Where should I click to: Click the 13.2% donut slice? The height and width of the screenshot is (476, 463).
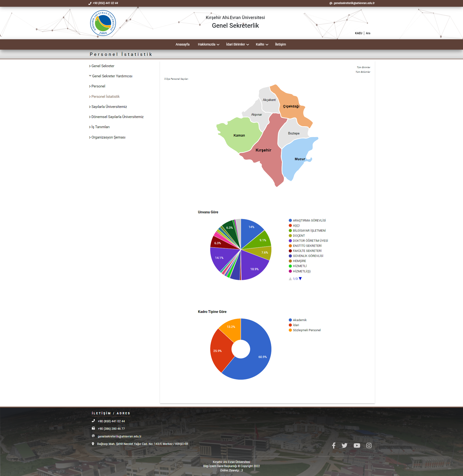point(231,327)
